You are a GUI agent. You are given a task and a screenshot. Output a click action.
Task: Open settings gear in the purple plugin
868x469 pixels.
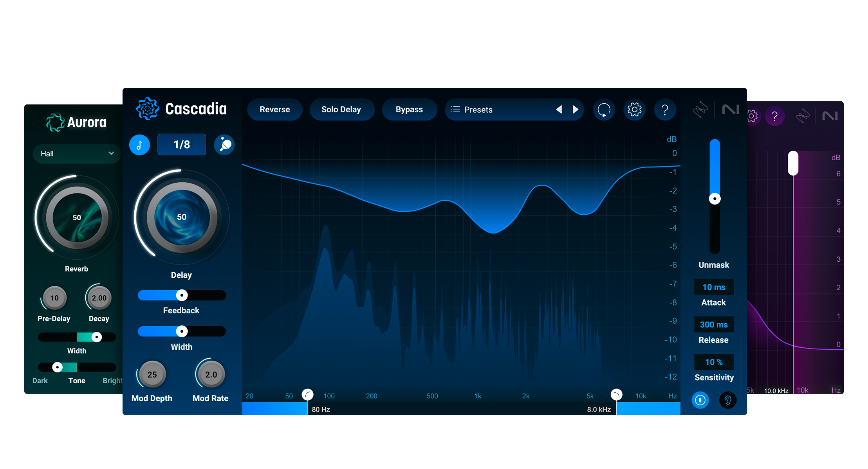753,116
